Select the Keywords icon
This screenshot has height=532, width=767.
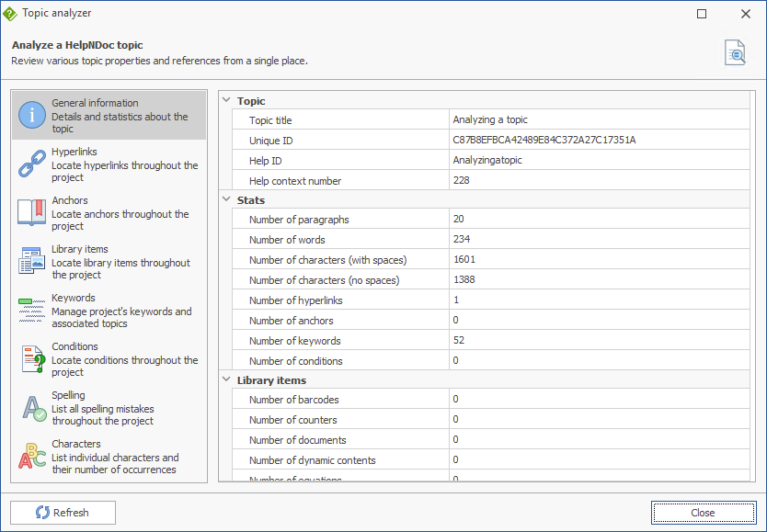point(32,310)
